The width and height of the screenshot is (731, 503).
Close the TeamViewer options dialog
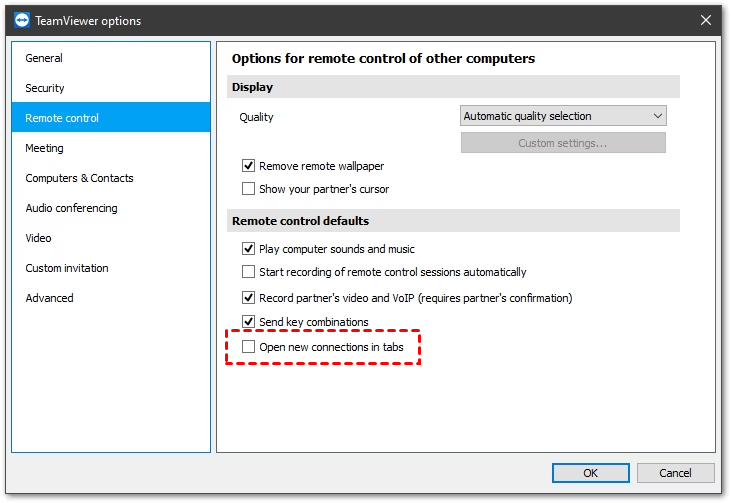[707, 20]
